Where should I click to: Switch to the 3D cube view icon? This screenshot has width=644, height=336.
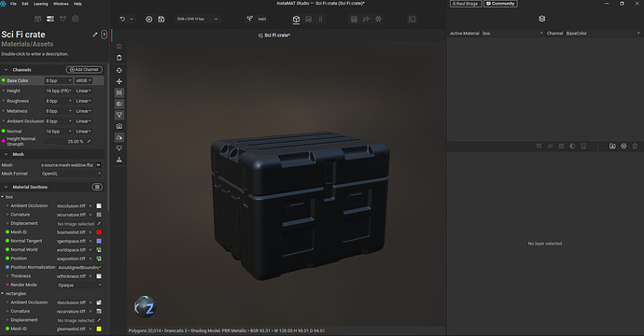296,19
